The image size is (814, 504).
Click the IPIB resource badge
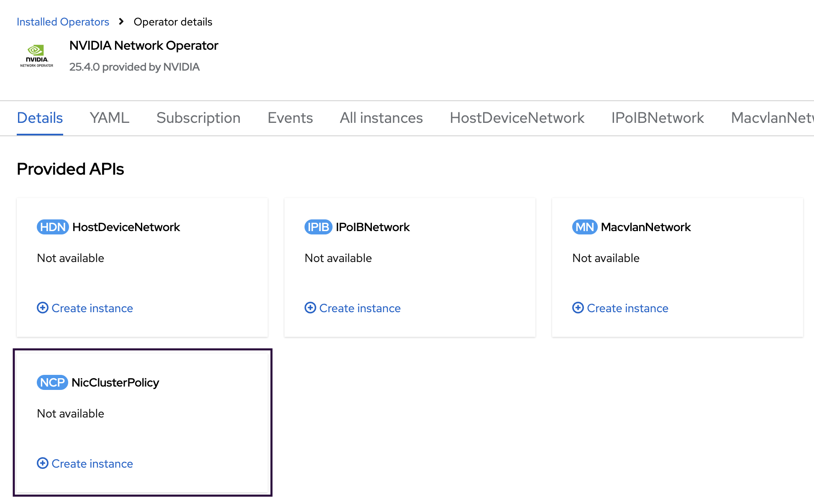(318, 227)
